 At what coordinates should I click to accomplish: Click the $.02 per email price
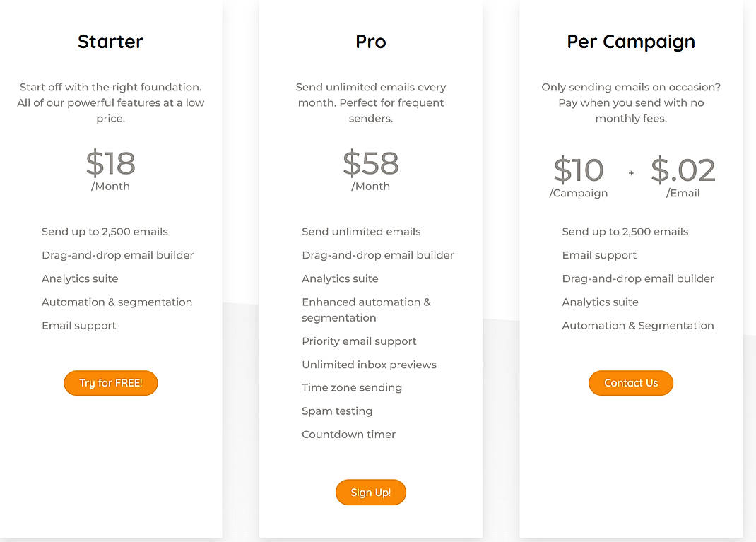click(x=682, y=170)
